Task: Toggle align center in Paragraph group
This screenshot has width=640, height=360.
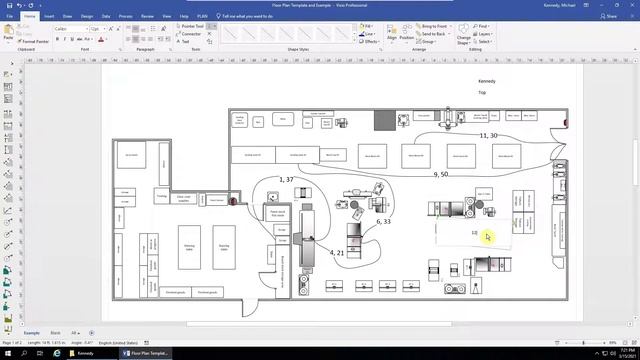Action: click(136, 39)
